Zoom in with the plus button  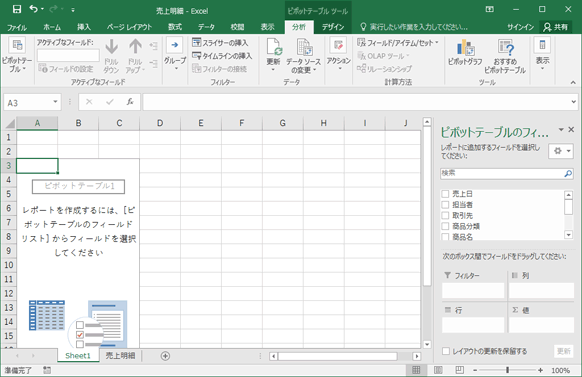[x=540, y=370]
